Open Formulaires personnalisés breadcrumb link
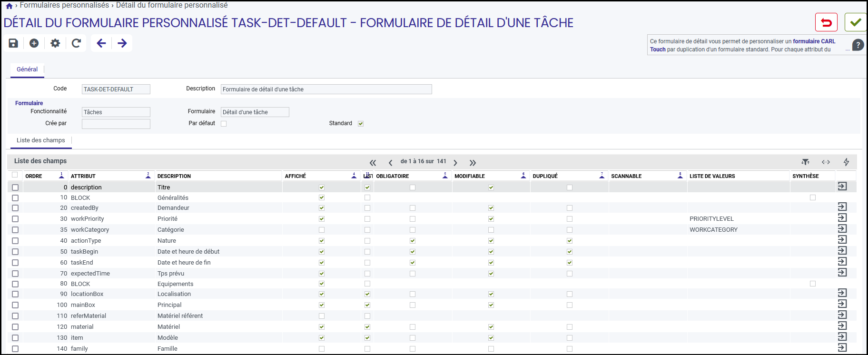This screenshot has height=355, width=868. [x=64, y=5]
